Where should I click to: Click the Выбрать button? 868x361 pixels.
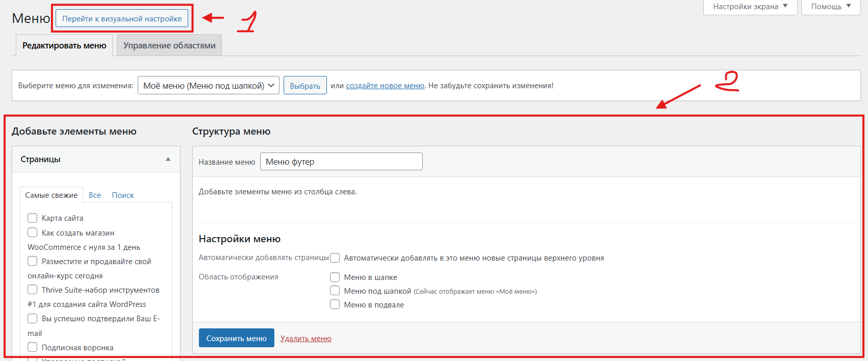(305, 86)
